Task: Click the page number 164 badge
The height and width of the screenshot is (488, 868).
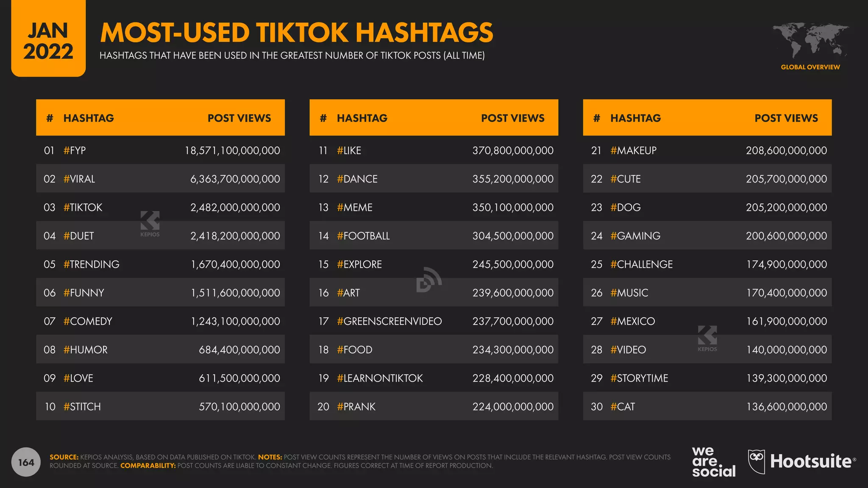Action: click(26, 462)
